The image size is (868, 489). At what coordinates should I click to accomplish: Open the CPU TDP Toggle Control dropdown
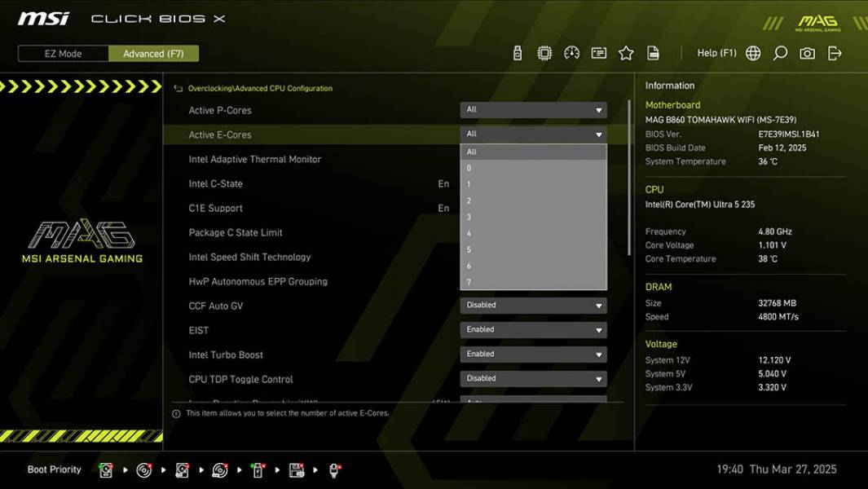tap(533, 378)
